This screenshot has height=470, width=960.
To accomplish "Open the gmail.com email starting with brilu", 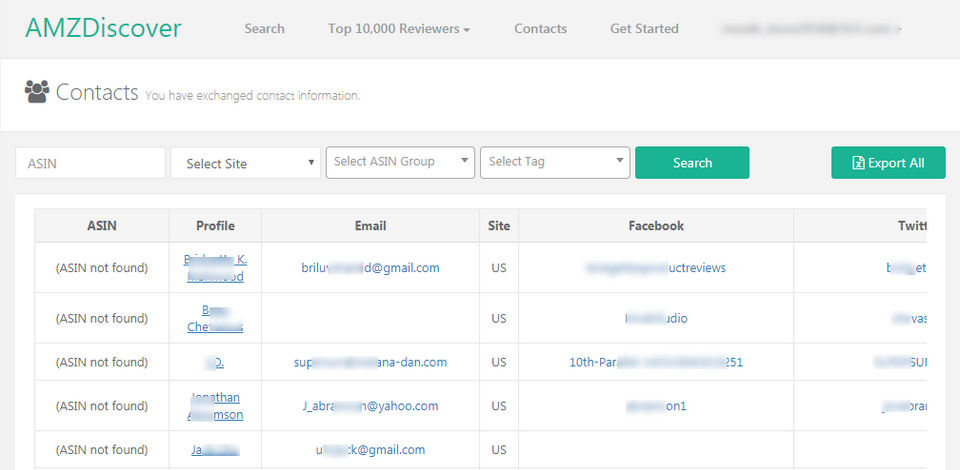I will pos(370,268).
